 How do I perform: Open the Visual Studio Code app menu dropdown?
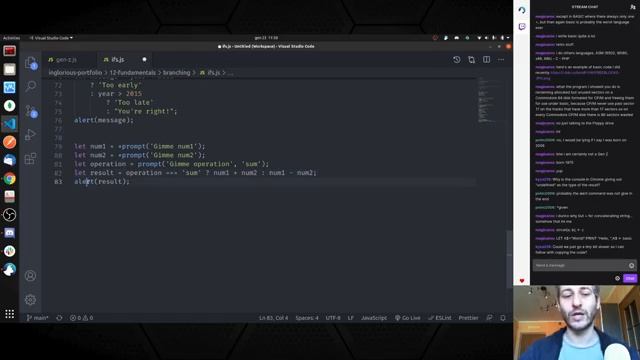click(51, 38)
